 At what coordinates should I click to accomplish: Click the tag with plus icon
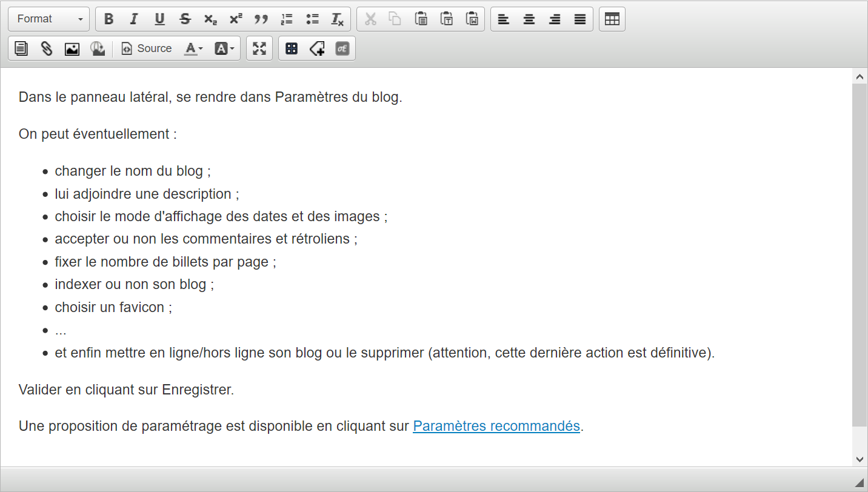[317, 48]
